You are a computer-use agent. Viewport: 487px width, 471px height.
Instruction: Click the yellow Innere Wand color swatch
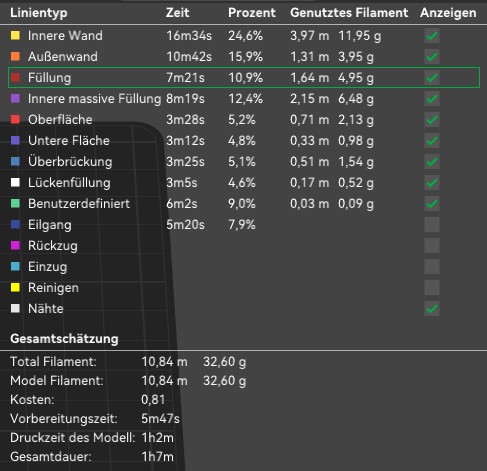coord(15,36)
